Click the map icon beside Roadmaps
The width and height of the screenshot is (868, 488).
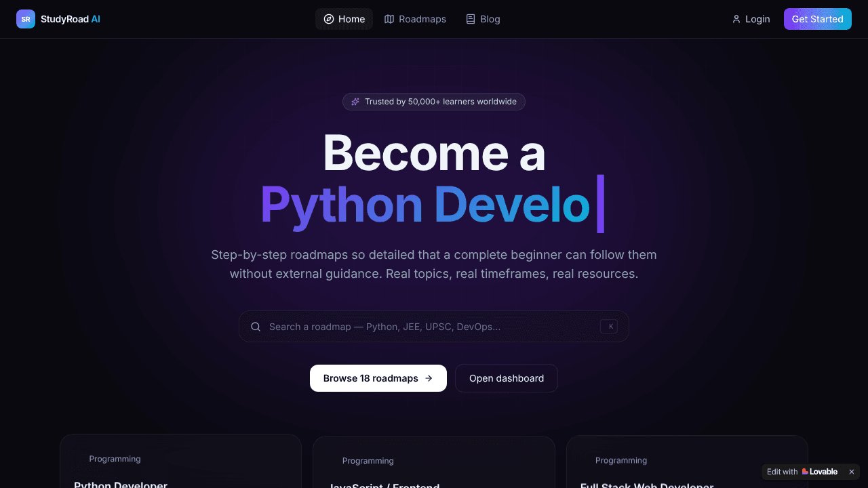[x=389, y=19]
